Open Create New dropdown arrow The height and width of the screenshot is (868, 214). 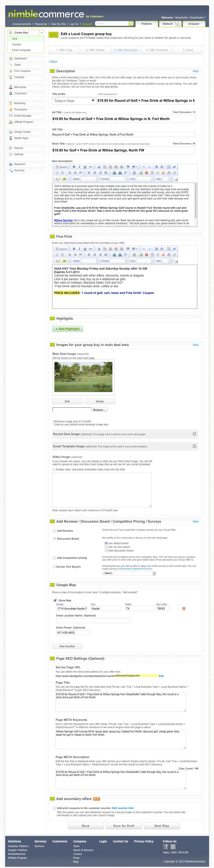point(42,33)
